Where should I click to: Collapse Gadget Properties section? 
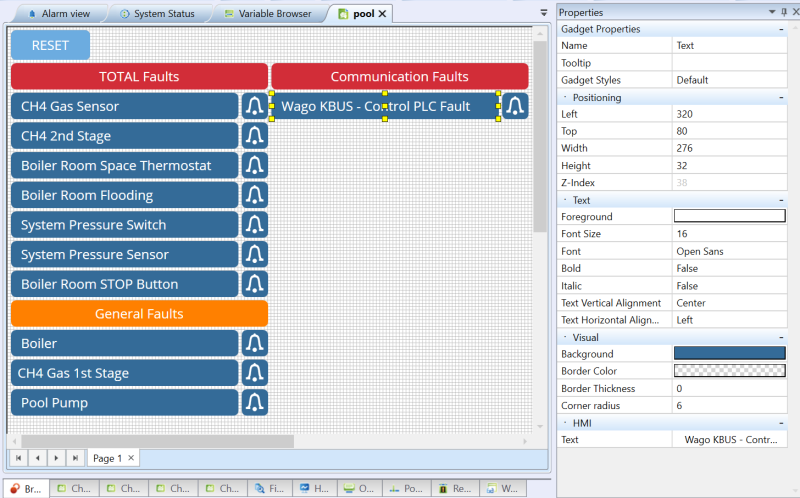tap(781, 30)
